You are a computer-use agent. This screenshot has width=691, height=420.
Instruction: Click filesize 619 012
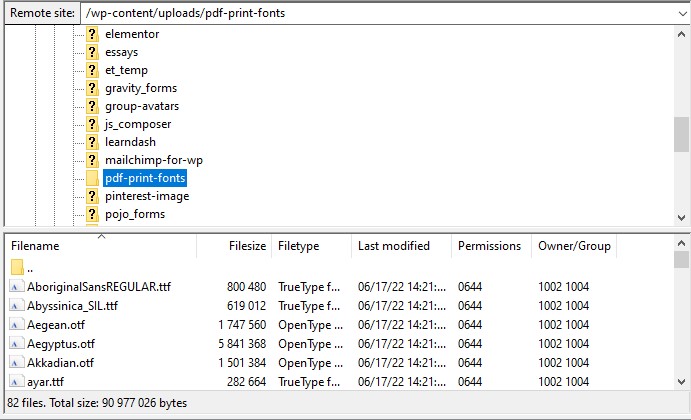pos(246,306)
